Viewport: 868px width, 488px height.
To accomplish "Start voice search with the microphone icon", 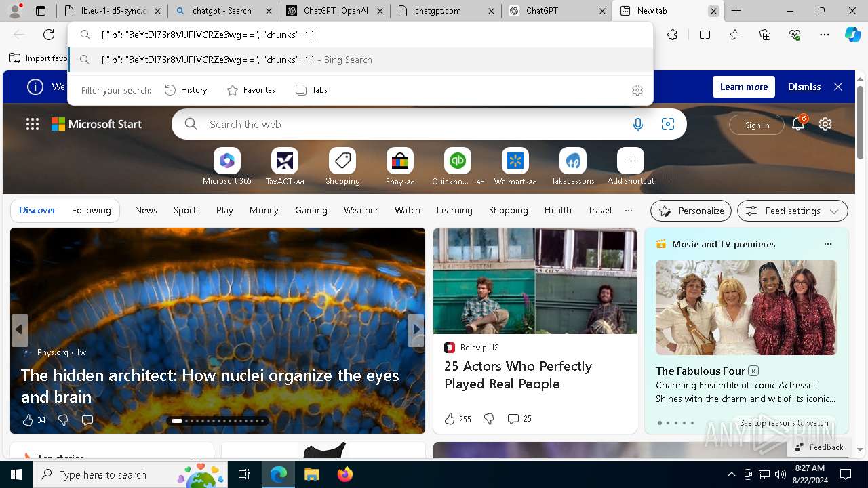I will pyautogui.click(x=637, y=124).
